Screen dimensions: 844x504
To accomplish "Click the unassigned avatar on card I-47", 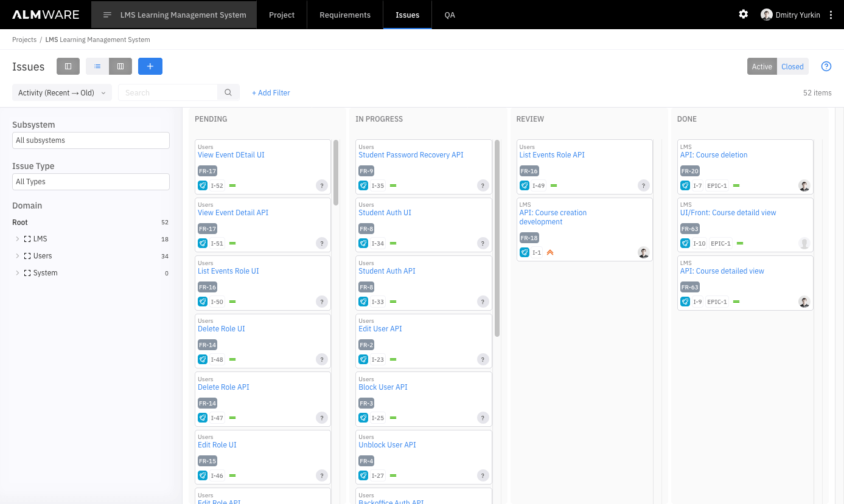I will (x=322, y=418).
